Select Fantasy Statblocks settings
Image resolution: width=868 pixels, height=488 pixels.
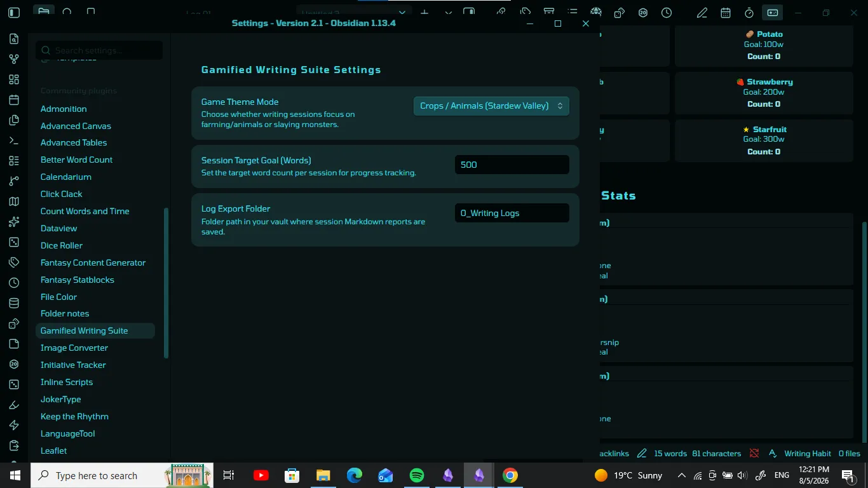(x=78, y=280)
